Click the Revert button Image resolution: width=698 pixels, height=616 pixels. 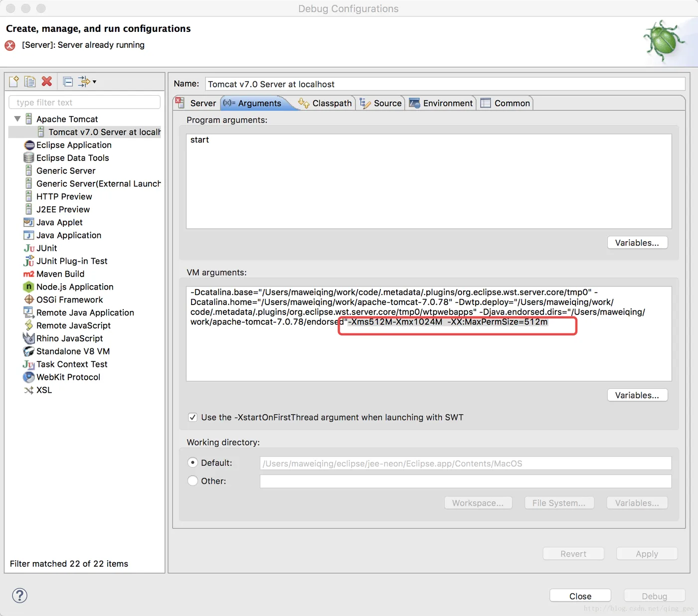[573, 554]
